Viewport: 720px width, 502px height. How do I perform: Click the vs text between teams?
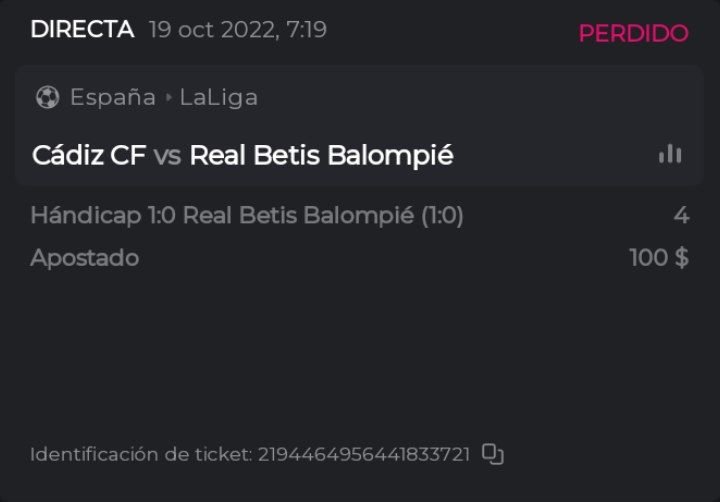pos(167,156)
